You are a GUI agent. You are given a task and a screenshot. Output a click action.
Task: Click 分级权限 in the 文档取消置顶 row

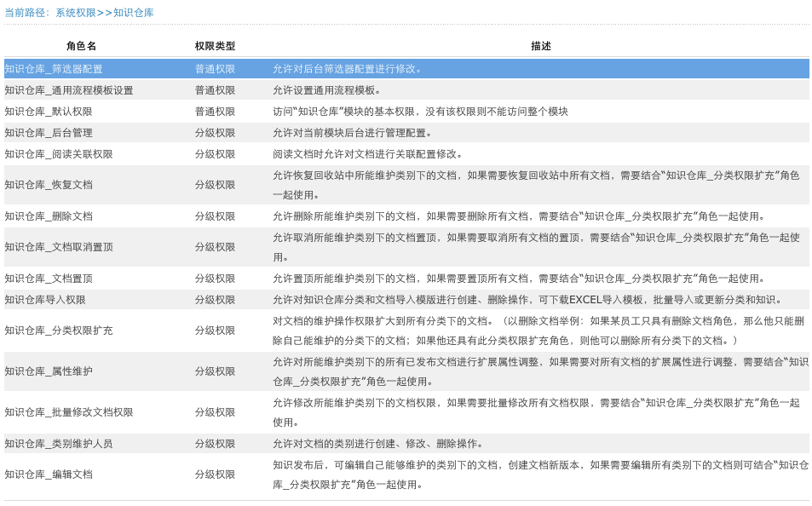pos(215,247)
